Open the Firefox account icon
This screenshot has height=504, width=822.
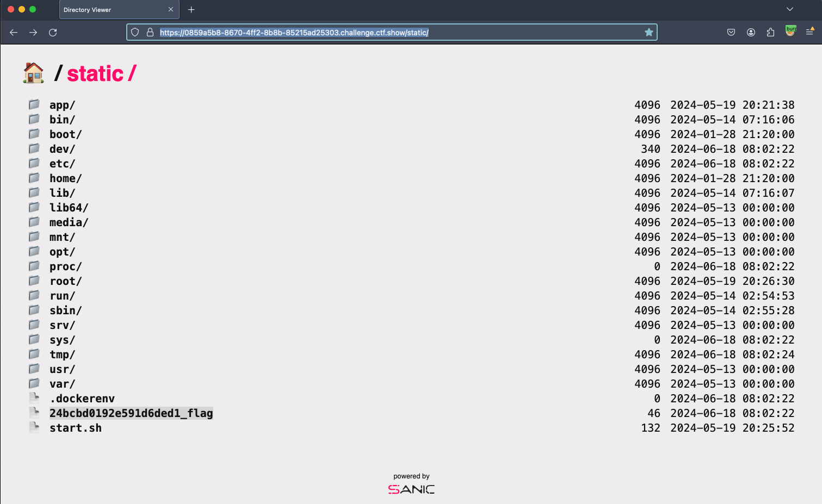[x=751, y=33]
